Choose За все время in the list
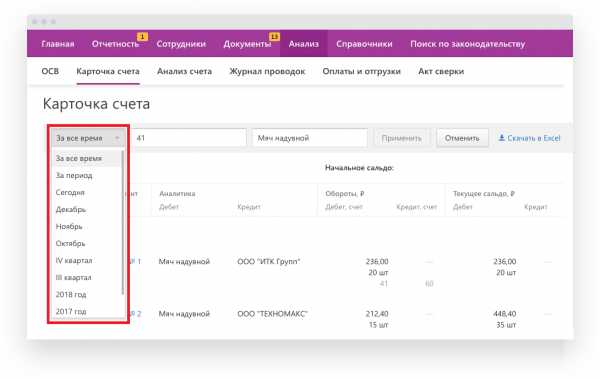 (86, 158)
